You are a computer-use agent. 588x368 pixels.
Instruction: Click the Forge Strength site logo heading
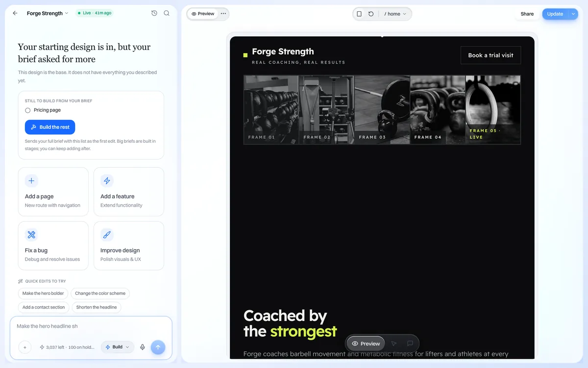coord(283,52)
